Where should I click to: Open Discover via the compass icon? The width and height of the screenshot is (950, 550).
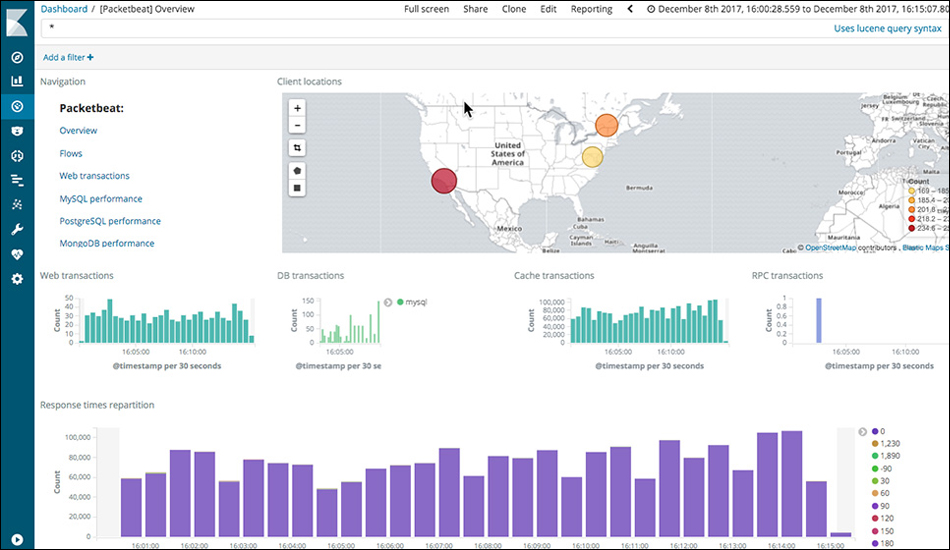tap(17, 57)
